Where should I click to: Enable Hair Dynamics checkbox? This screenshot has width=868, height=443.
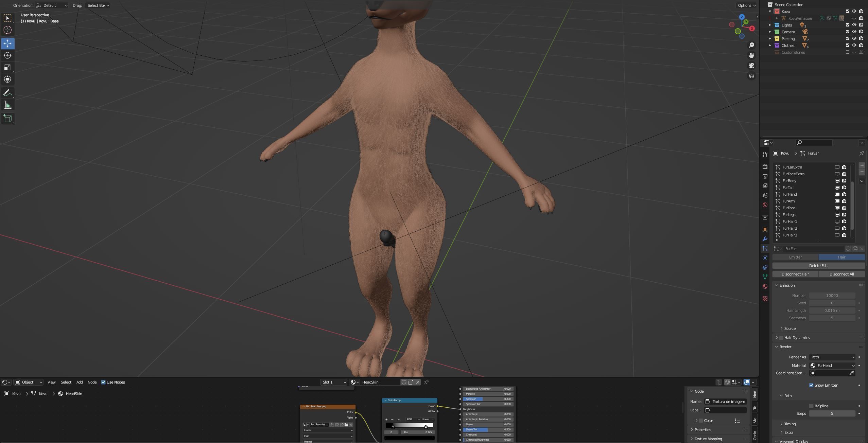click(781, 338)
